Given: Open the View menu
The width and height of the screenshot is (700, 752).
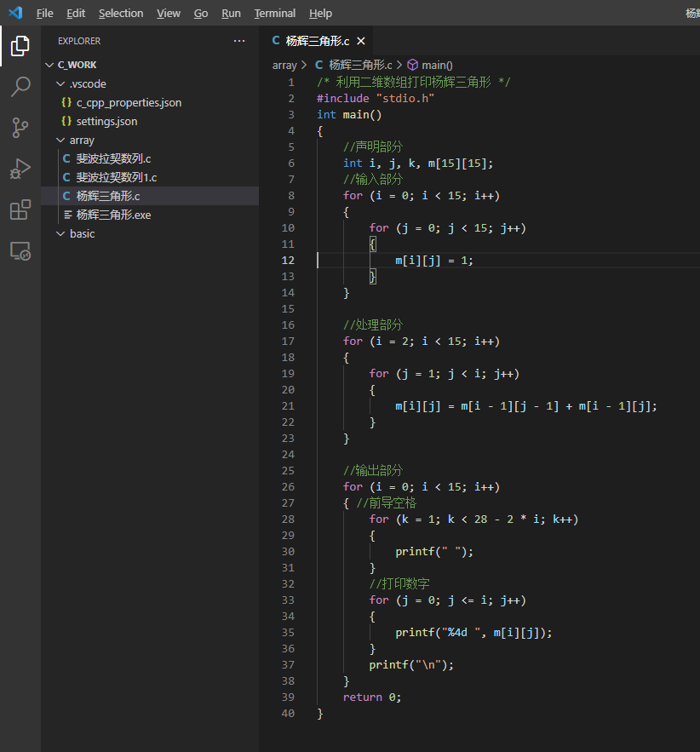Looking at the screenshot, I should point(169,14).
